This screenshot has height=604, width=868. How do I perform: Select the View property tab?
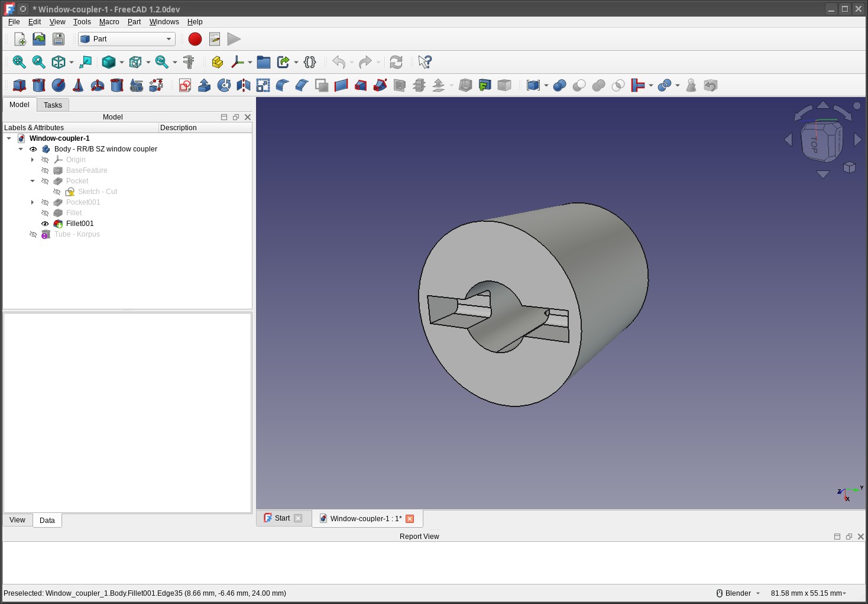(17, 520)
